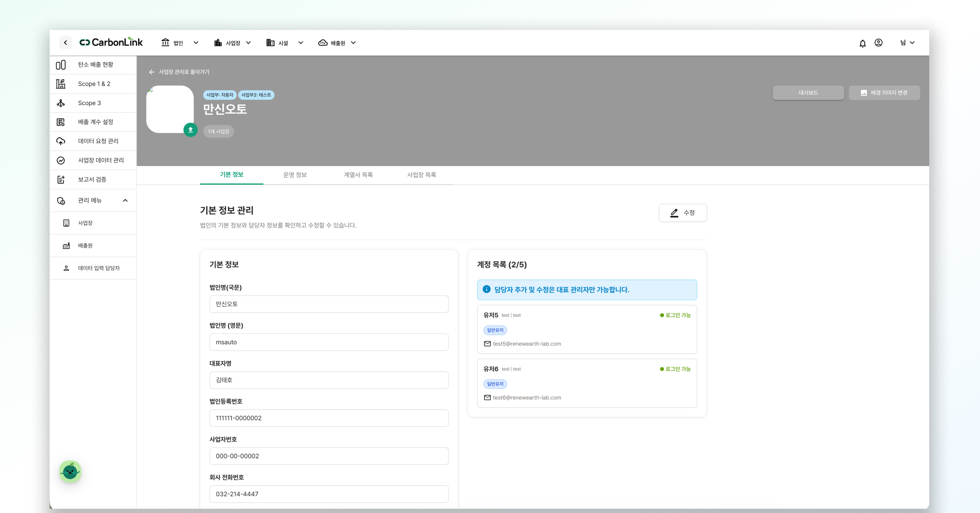Select the 유저6 account card
980x513 pixels.
[587, 383]
